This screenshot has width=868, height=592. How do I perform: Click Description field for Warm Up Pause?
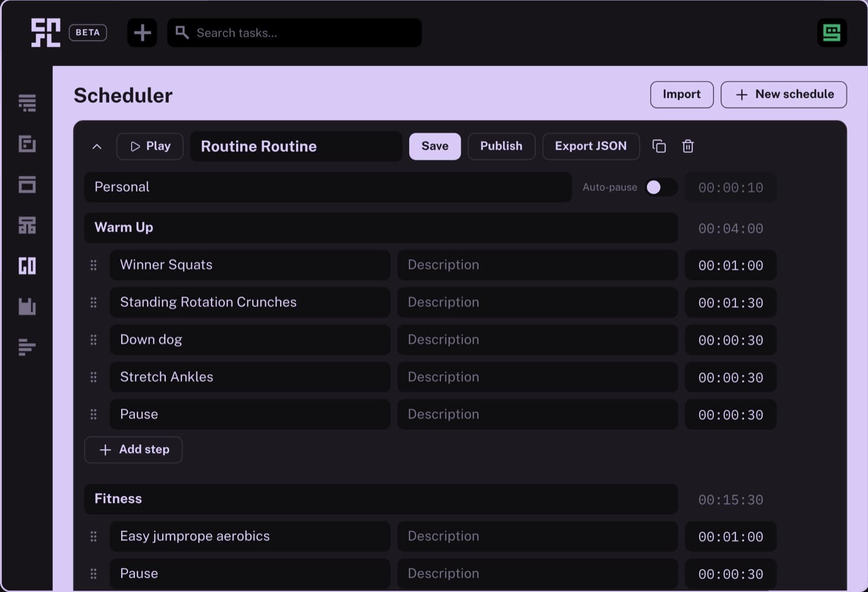pyautogui.click(x=538, y=415)
